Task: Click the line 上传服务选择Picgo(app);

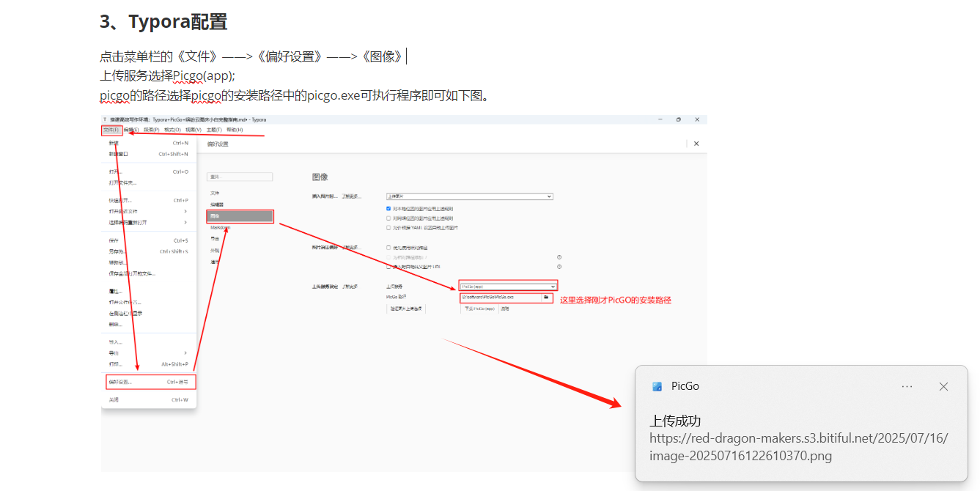Action: pos(167,75)
